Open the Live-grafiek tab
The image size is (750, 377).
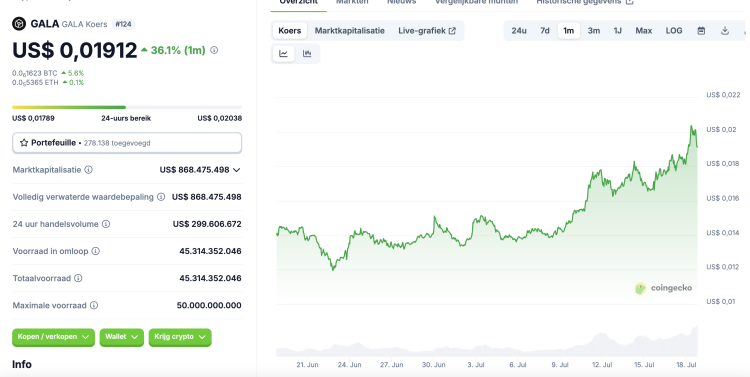427,31
